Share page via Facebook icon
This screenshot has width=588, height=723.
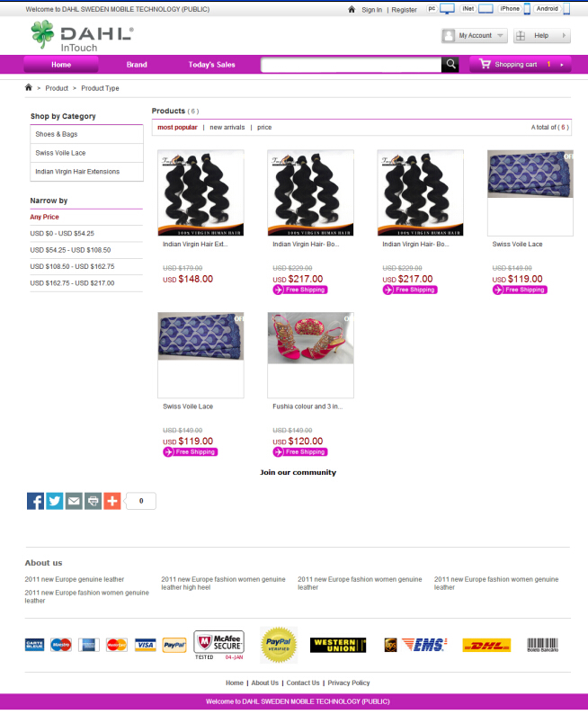tap(35, 501)
